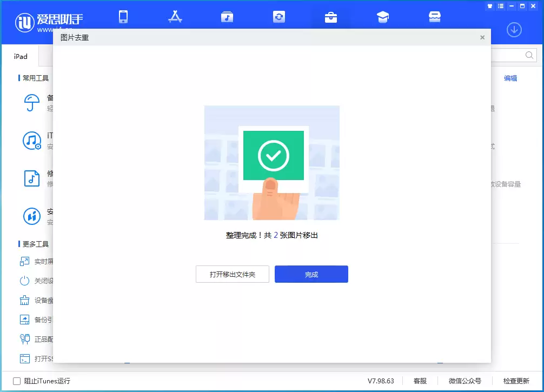
Task: Open the device (phone) icon in top toolbar
Action: click(123, 17)
